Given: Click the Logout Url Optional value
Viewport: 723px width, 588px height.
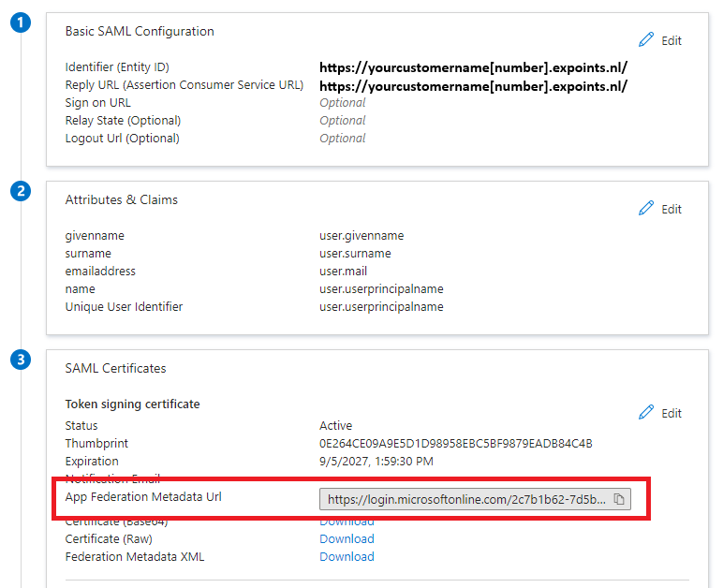Looking at the screenshot, I should coord(342,139).
